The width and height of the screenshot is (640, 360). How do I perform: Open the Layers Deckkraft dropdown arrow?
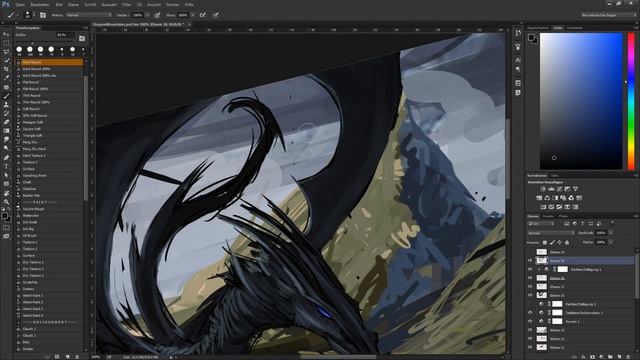611,233
